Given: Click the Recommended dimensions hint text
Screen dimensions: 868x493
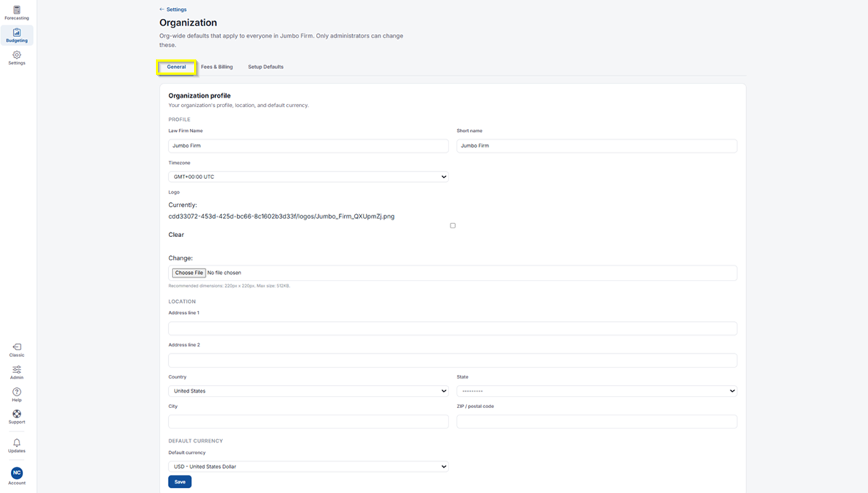Looking at the screenshot, I should point(229,286).
